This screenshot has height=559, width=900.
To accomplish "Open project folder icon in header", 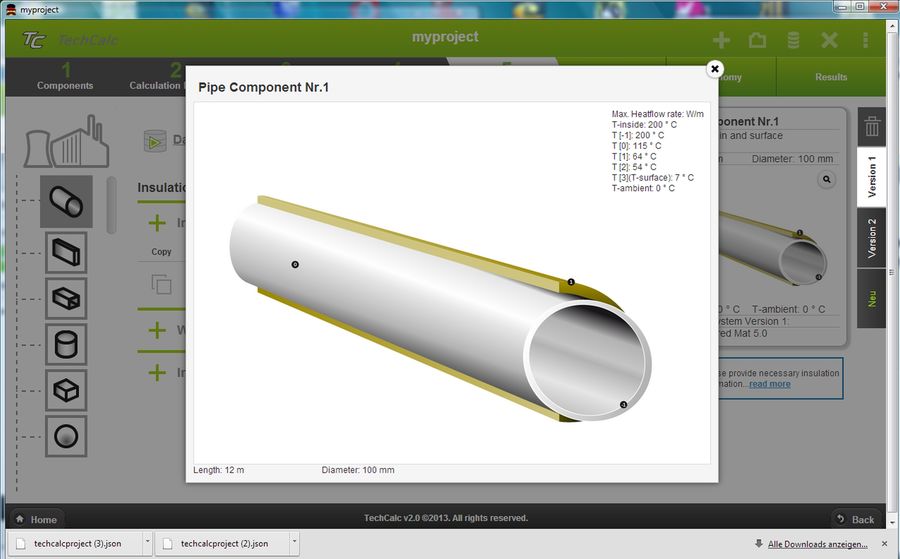I will click(757, 40).
